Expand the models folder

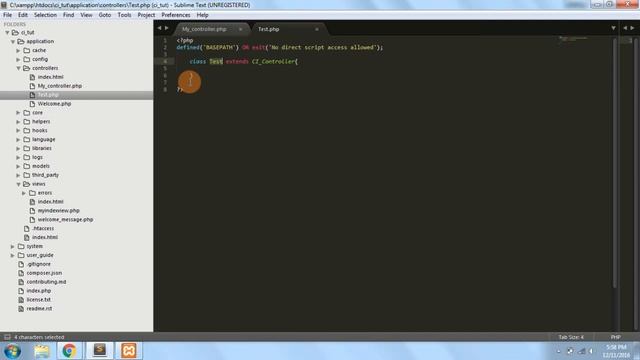pos(18,167)
